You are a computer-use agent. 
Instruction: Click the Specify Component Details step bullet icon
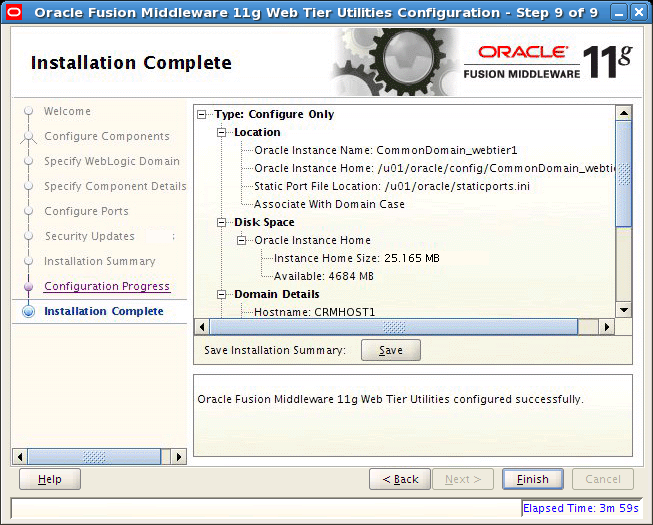coord(28,186)
